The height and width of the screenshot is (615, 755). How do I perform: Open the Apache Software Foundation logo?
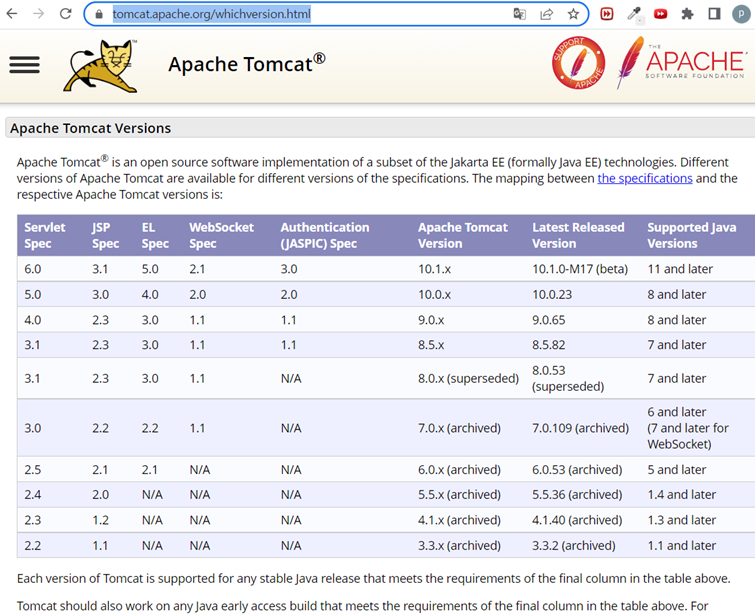click(x=681, y=63)
